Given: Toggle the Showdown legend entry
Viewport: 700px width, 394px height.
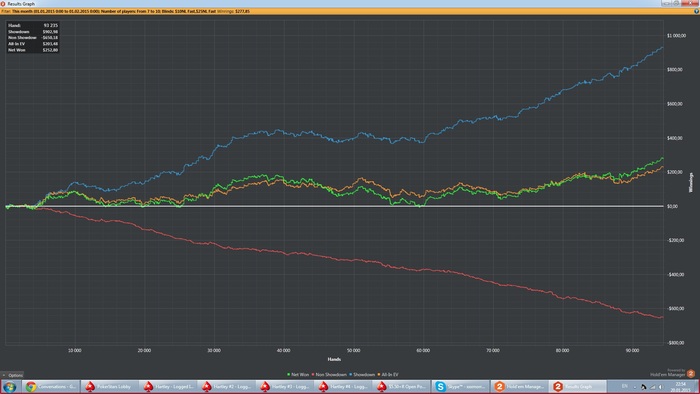Looking at the screenshot, I should (x=362, y=375).
